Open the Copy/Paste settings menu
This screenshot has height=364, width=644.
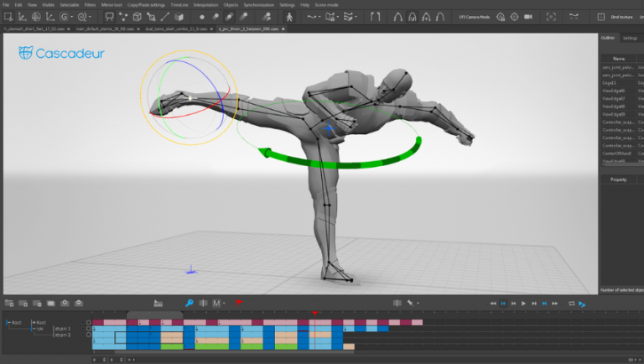point(146,5)
